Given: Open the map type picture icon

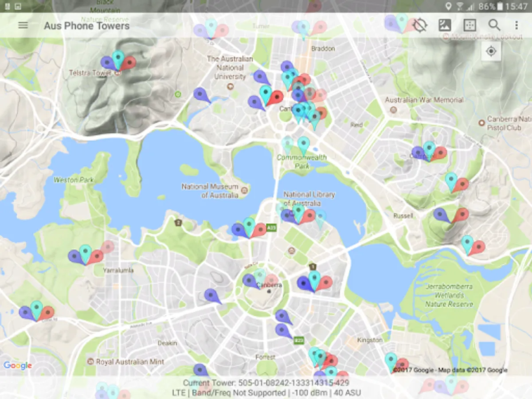Looking at the screenshot, I should point(445,25).
